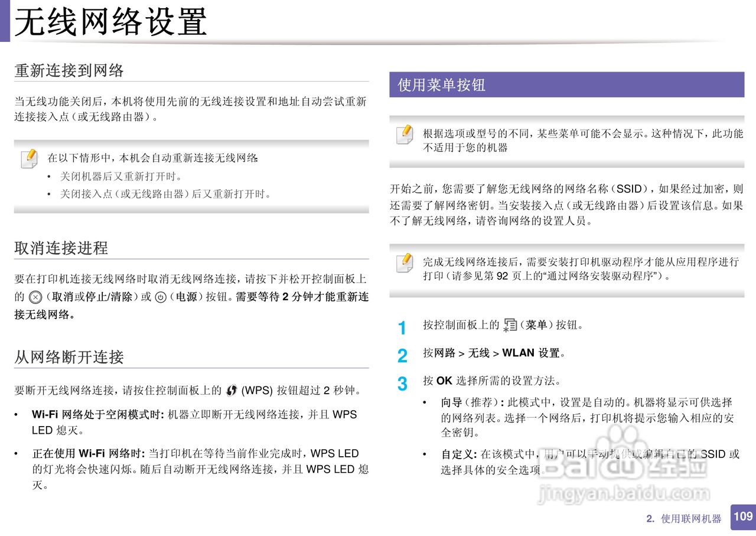Click the heading 取消连接进程
The height and width of the screenshot is (536, 756).
click(x=61, y=248)
